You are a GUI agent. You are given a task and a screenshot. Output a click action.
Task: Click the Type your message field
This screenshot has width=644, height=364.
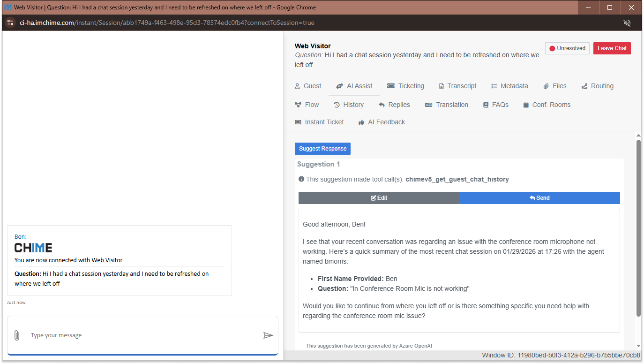[141, 335]
